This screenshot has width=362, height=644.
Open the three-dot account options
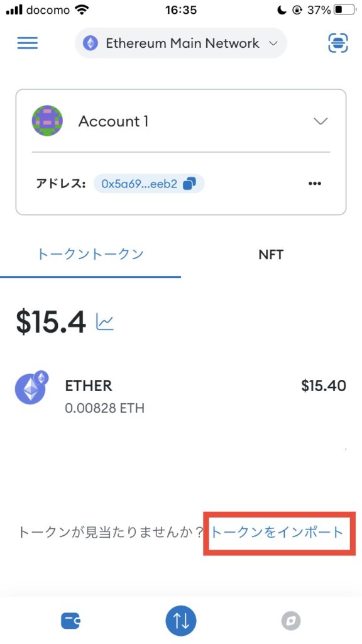pyautogui.click(x=315, y=184)
